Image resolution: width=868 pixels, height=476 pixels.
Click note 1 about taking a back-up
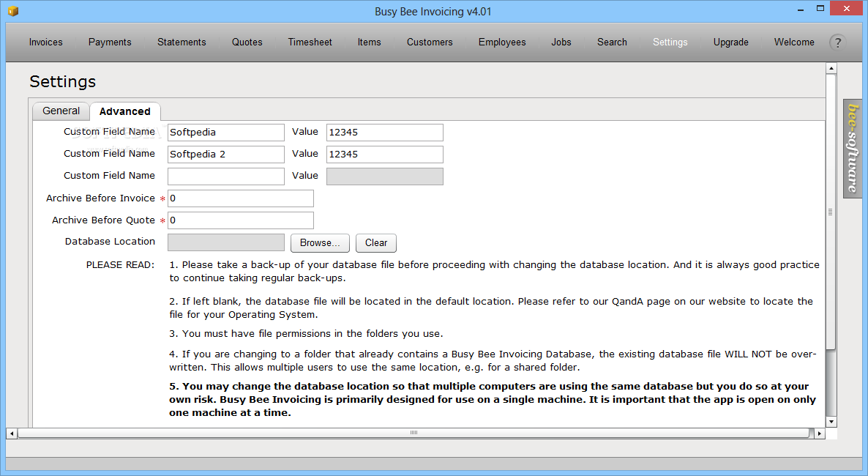pyautogui.click(x=494, y=272)
